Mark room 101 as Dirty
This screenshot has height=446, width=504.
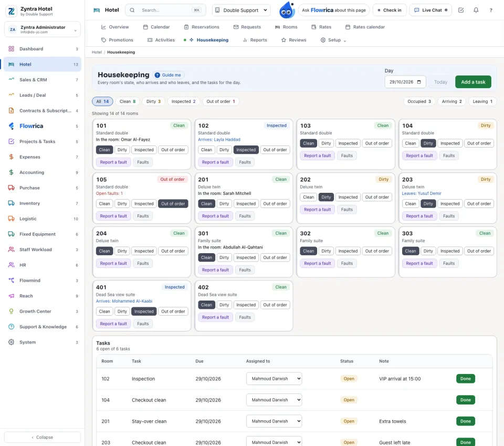coord(122,150)
